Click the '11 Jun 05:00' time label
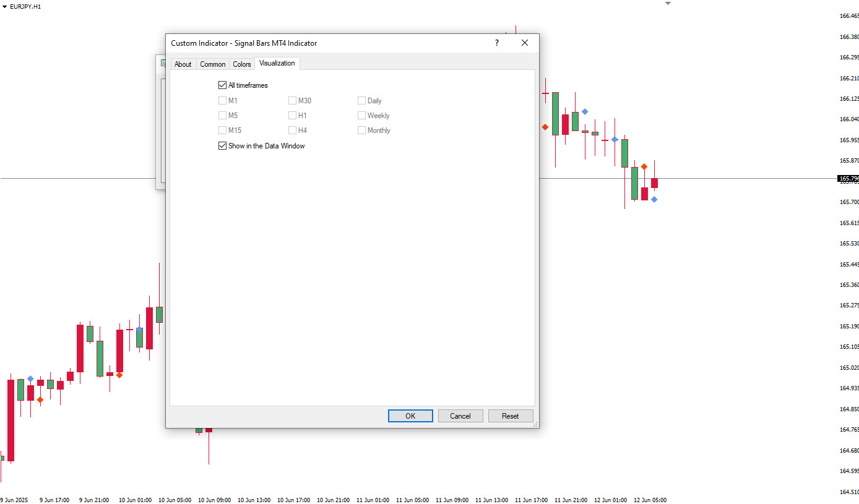 pyautogui.click(x=412, y=500)
